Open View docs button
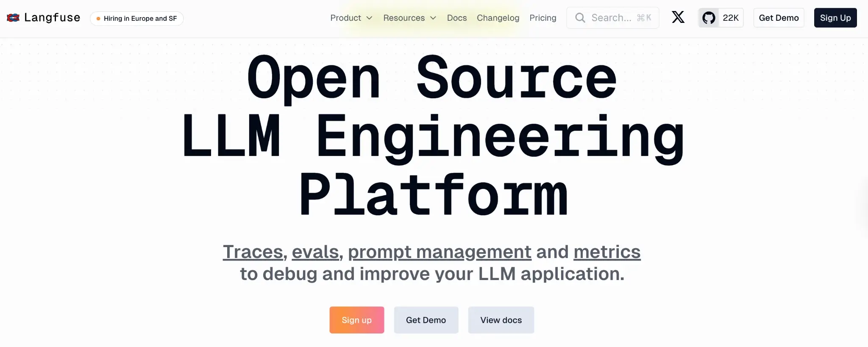The image size is (868, 347). pos(501,320)
